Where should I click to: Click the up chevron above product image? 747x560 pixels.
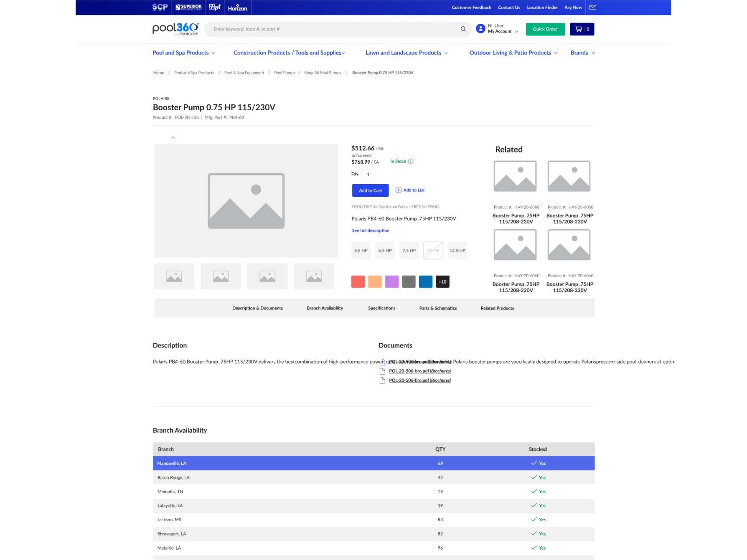pyautogui.click(x=173, y=137)
